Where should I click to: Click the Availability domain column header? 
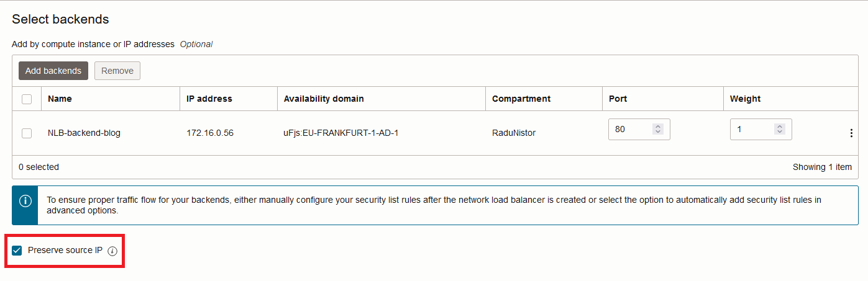tap(324, 99)
